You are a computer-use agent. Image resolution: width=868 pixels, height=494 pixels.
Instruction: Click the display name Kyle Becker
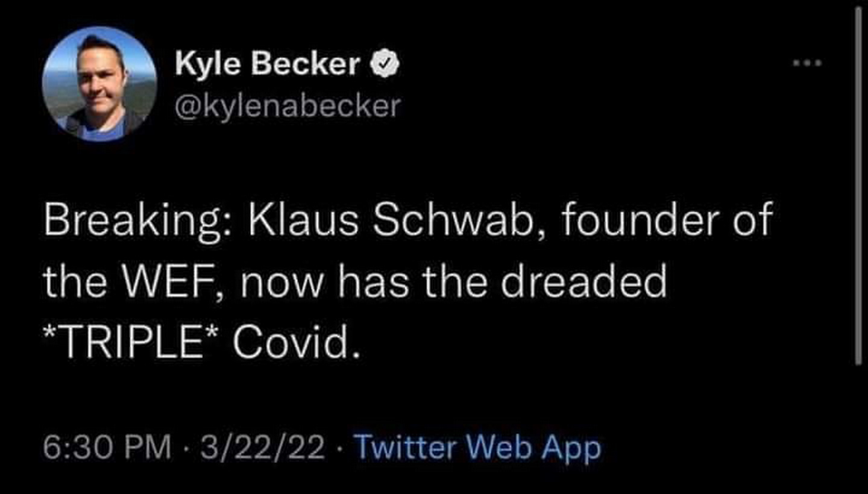coord(268,64)
